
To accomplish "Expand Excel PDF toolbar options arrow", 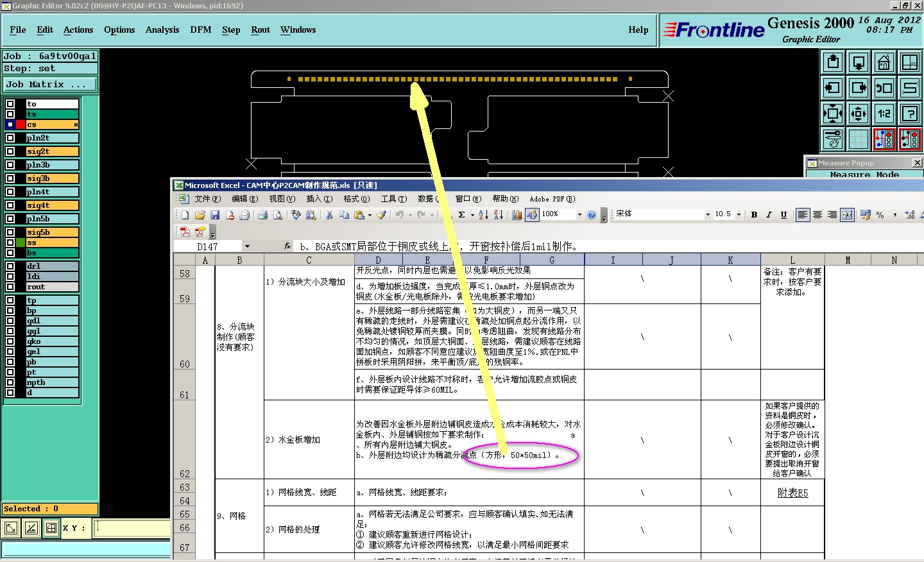I will click(x=212, y=232).
